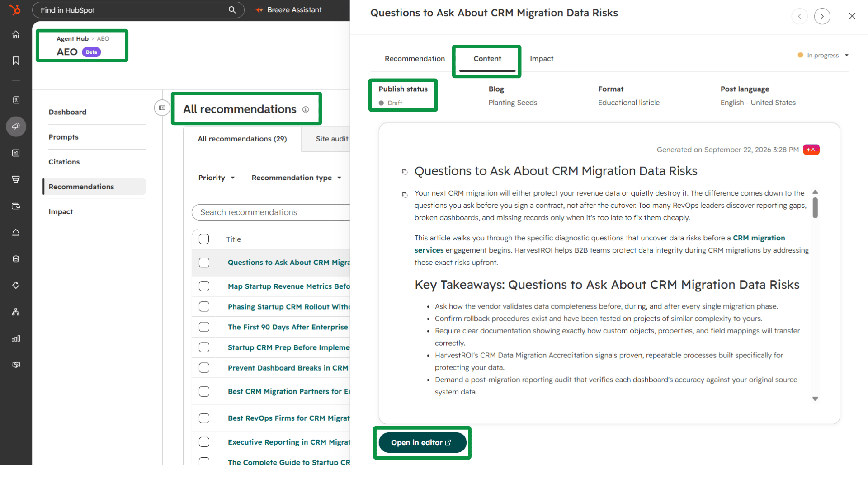Click the info icon beside All recommendations
Screen dimensions: 868x488
coord(306,109)
